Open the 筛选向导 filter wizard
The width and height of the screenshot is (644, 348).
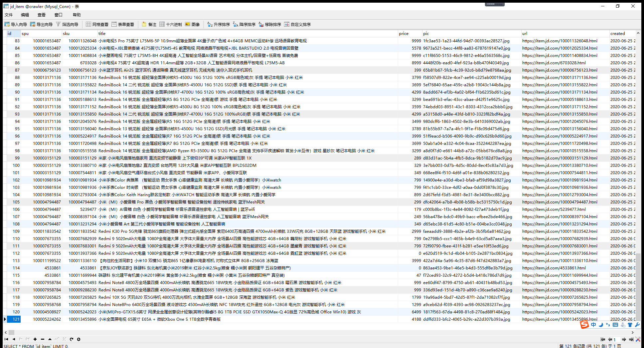67,24
